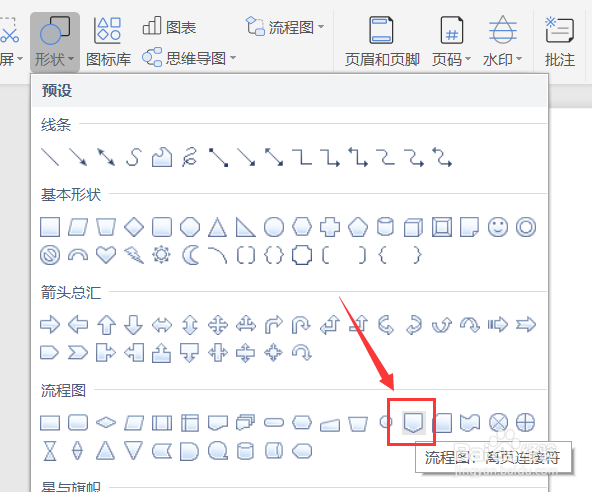Image resolution: width=592 pixels, height=492 pixels.
Task: Select the down arrow block shape
Action: coord(134,325)
